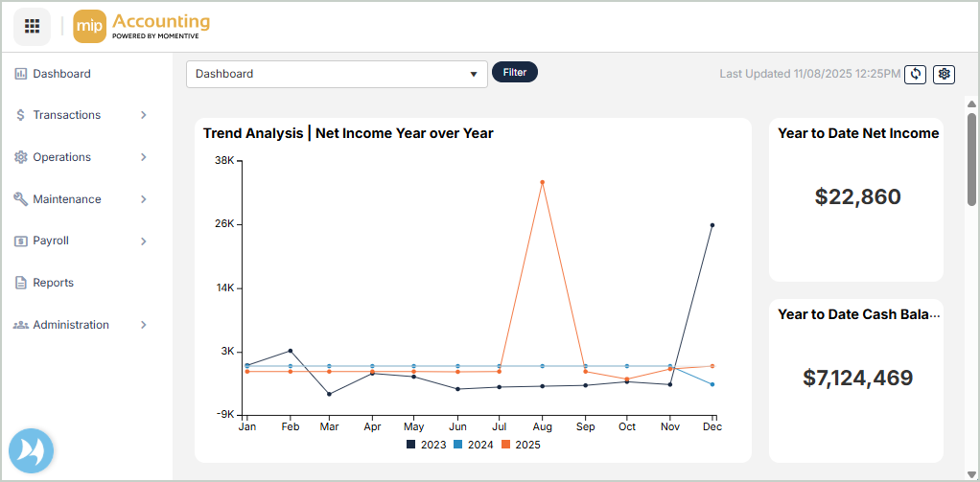Toggle the 2023 series in chart legend
The width and height of the screenshot is (980, 482).
[x=427, y=445]
